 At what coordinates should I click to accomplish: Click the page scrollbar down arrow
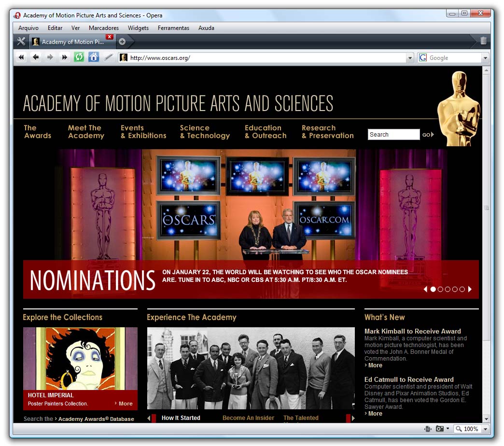486,418
